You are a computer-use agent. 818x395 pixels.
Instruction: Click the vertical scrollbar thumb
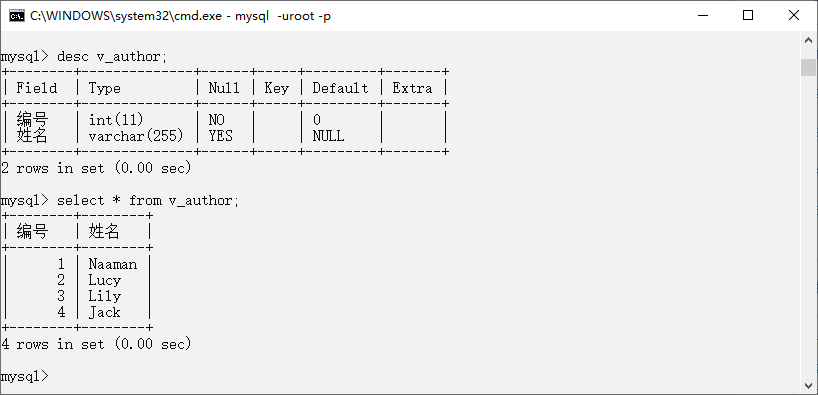click(x=808, y=67)
